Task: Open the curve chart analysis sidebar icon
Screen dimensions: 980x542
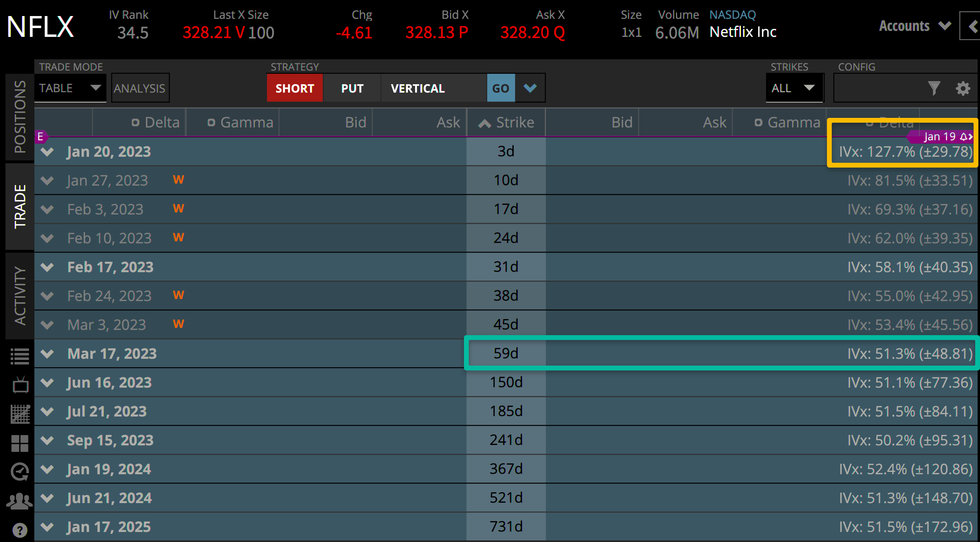Action: (19, 414)
